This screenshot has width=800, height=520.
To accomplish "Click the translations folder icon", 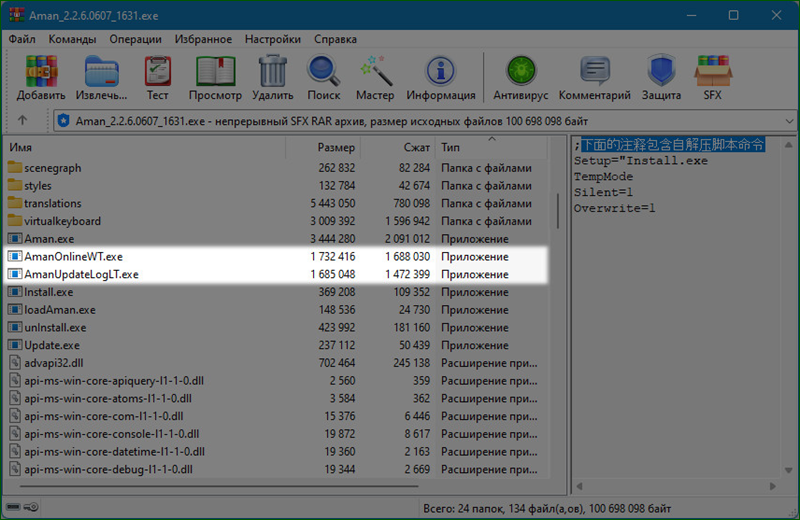I will pos(15,203).
